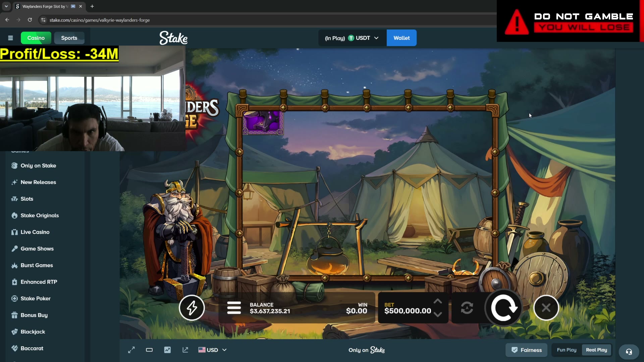Viewport: 644px width, 362px height.
Task: Open the hamburger sidebar menu
Action: click(x=10, y=38)
